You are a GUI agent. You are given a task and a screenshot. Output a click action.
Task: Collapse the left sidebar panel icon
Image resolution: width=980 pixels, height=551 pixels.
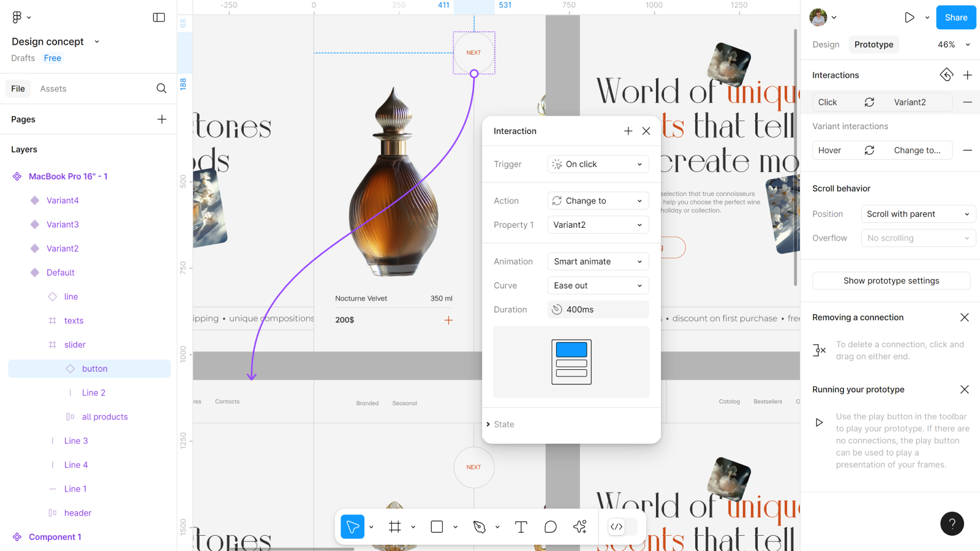click(x=159, y=17)
